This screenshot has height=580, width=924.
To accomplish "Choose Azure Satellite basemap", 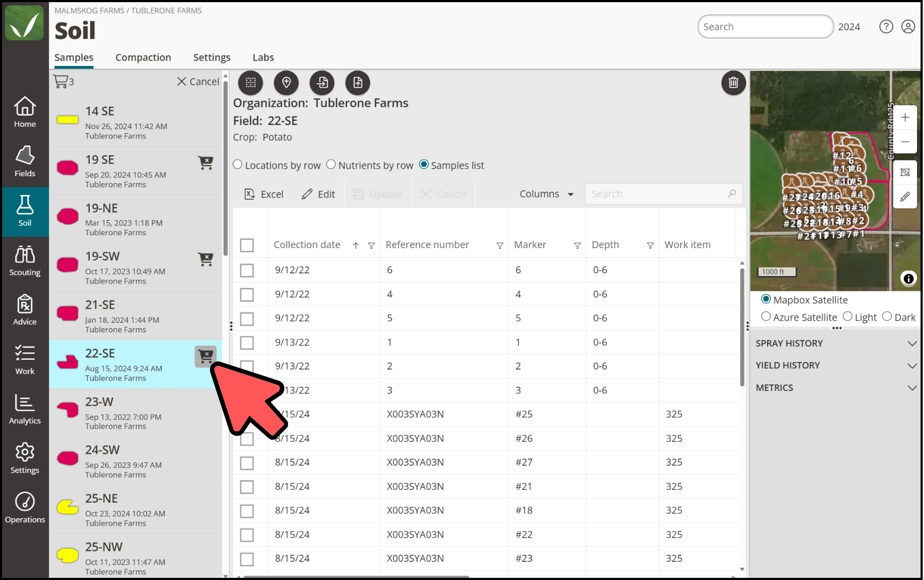I will (766, 316).
